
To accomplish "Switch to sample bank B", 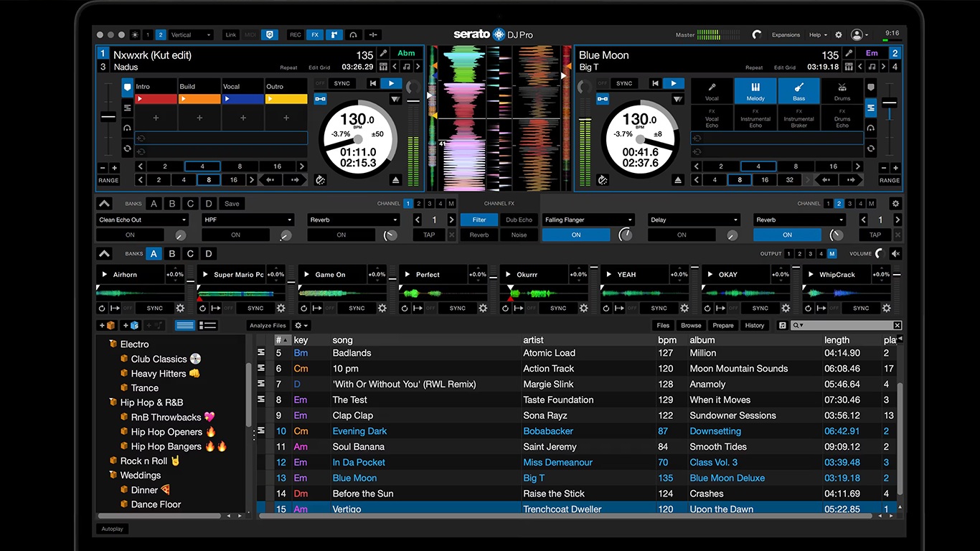I will (171, 253).
